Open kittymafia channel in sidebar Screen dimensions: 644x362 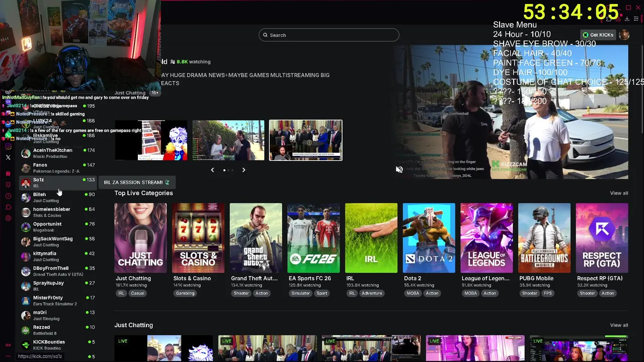(58, 256)
